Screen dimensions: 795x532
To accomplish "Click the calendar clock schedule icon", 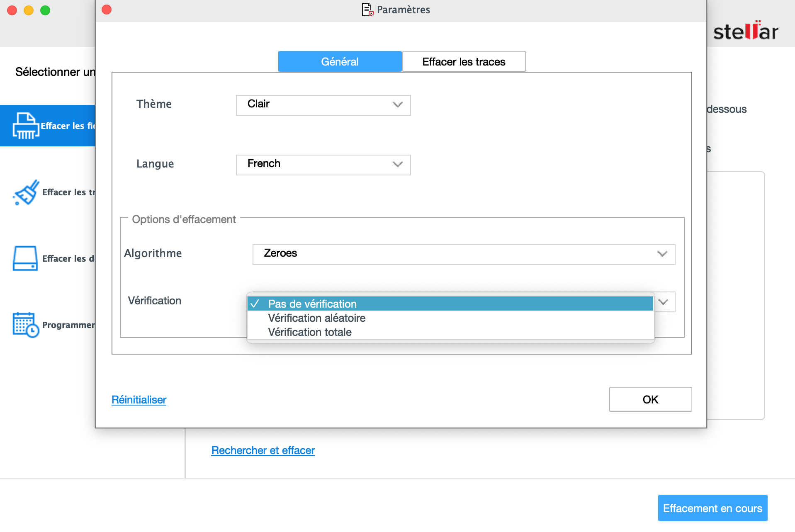I will 26,325.
